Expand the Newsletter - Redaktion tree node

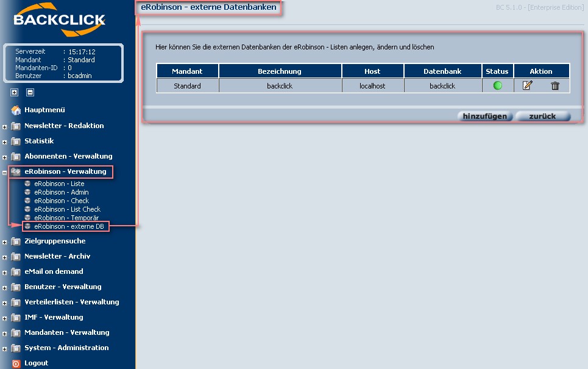[x=4, y=127]
